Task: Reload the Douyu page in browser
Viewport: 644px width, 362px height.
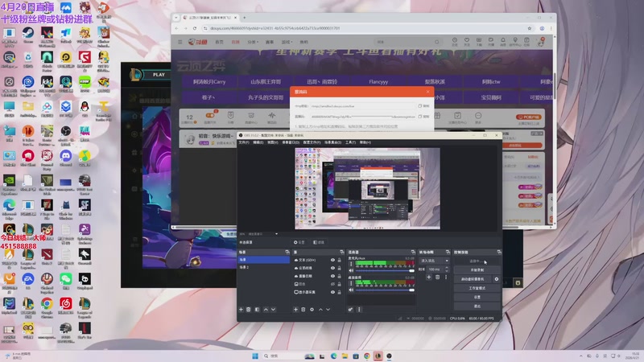Action: point(195,28)
